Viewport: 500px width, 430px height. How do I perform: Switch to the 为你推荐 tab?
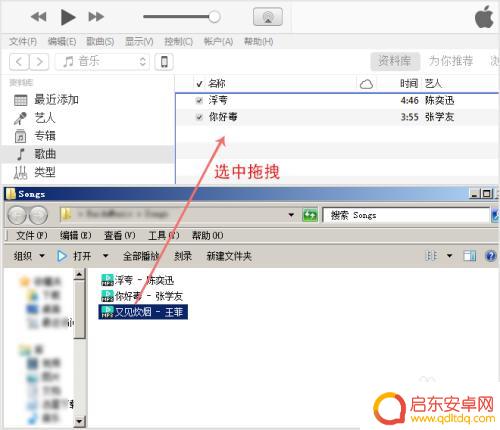click(451, 61)
